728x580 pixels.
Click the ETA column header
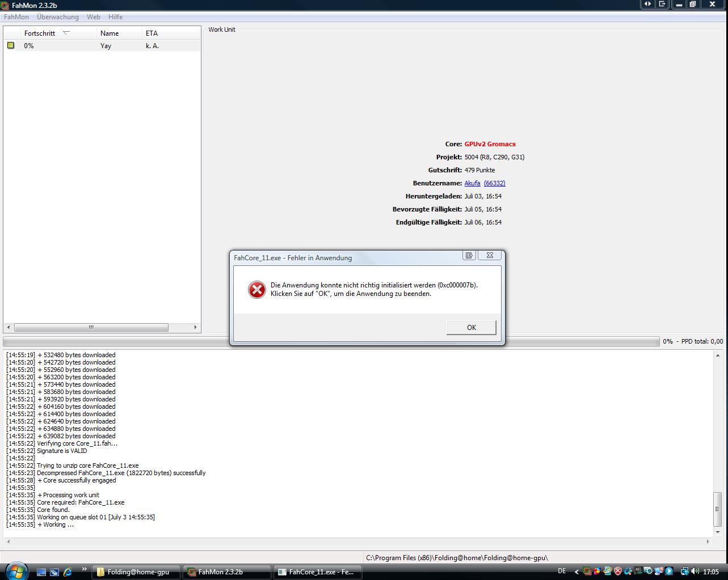[171, 33]
